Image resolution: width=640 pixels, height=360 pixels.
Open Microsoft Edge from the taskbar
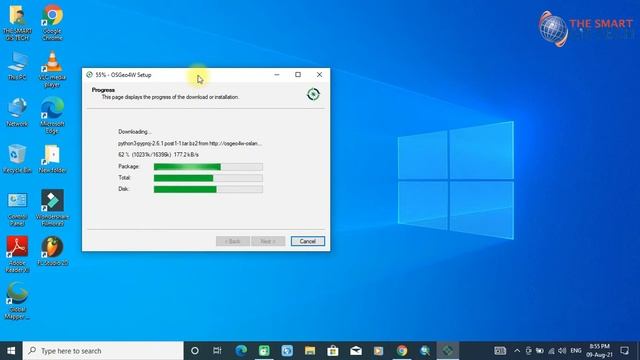241,351
